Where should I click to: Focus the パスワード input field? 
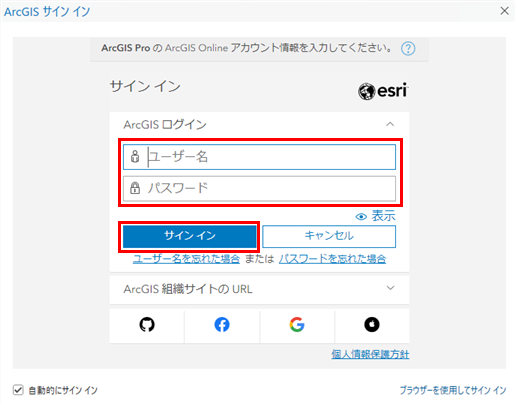[x=259, y=189]
